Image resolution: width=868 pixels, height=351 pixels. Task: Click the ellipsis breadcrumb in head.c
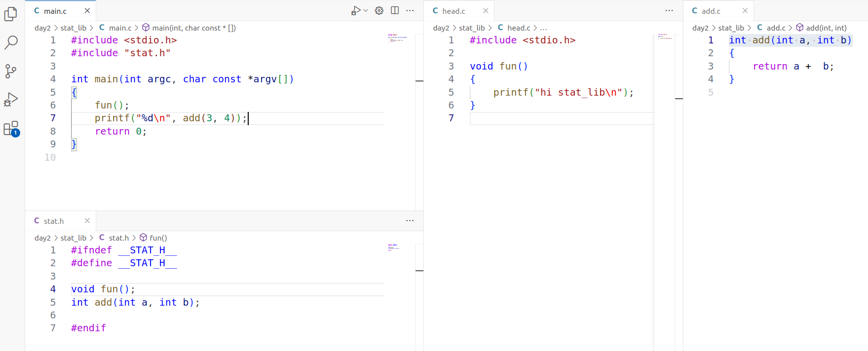pos(544,28)
